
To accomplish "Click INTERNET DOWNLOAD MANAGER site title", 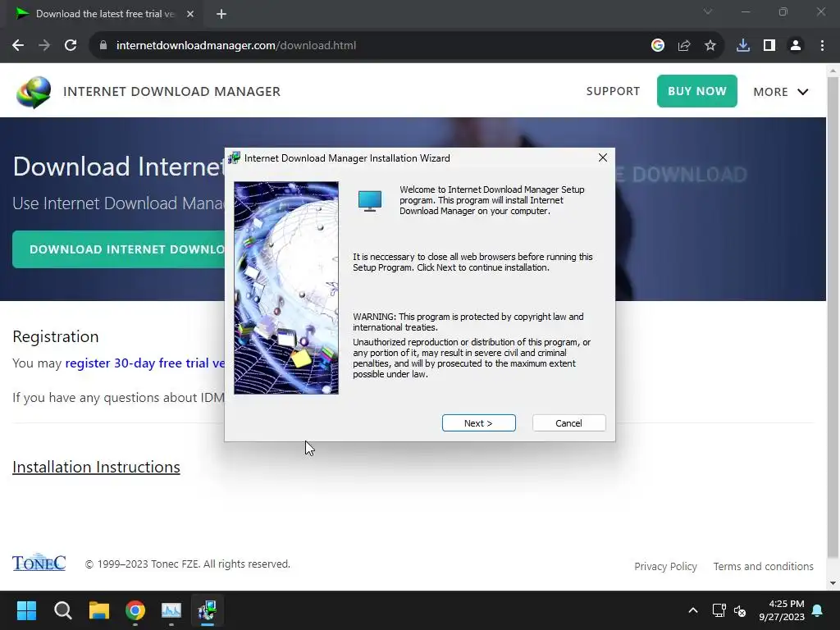I will pos(171,92).
